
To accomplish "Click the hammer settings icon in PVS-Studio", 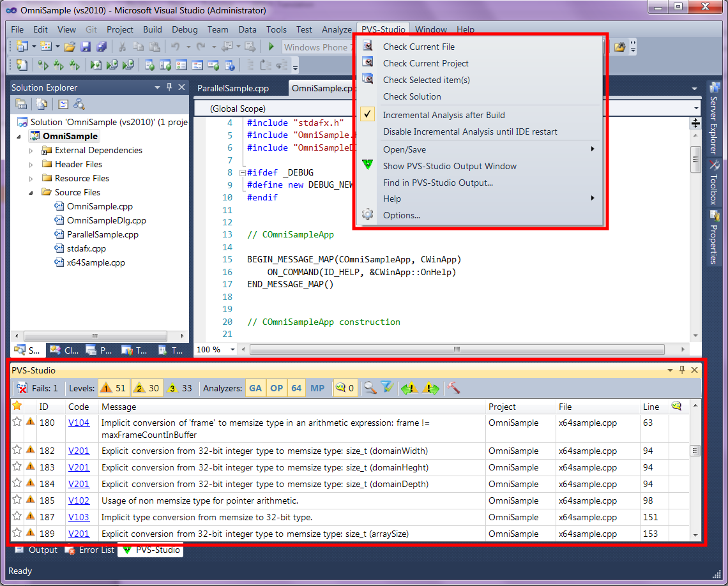I will pos(453,388).
